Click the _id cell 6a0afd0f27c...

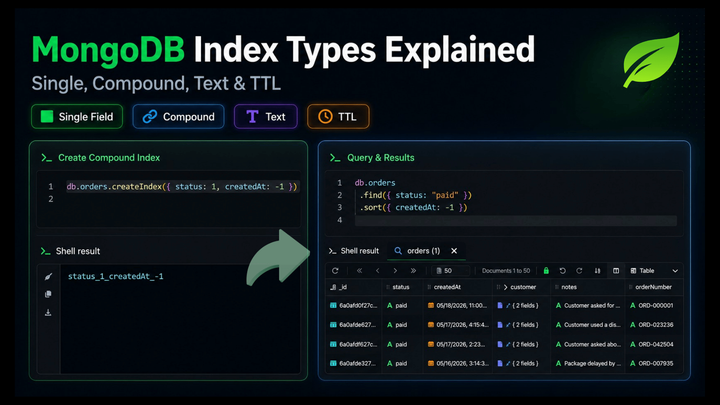pyautogui.click(x=354, y=305)
